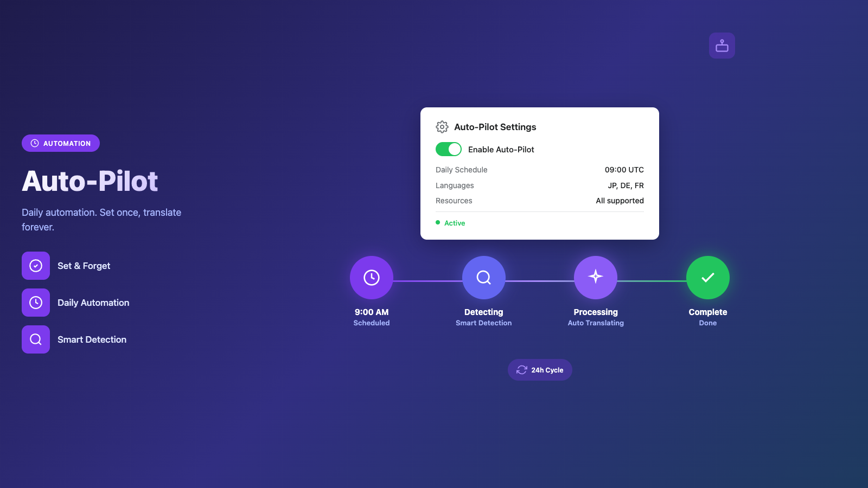Click the 09:00 UTC schedule value

(624, 170)
